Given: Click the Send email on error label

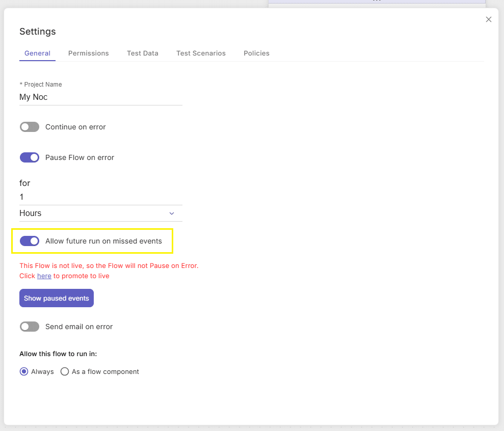Looking at the screenshot, I should [x=79, y=327].
